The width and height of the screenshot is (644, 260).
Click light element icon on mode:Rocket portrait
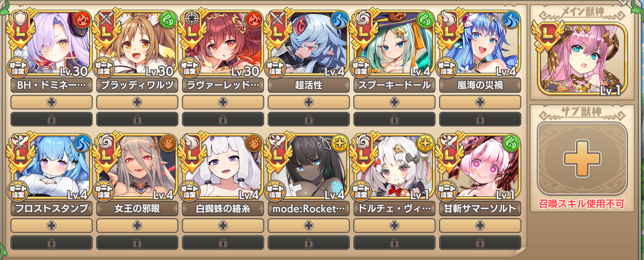click(340, 143)
